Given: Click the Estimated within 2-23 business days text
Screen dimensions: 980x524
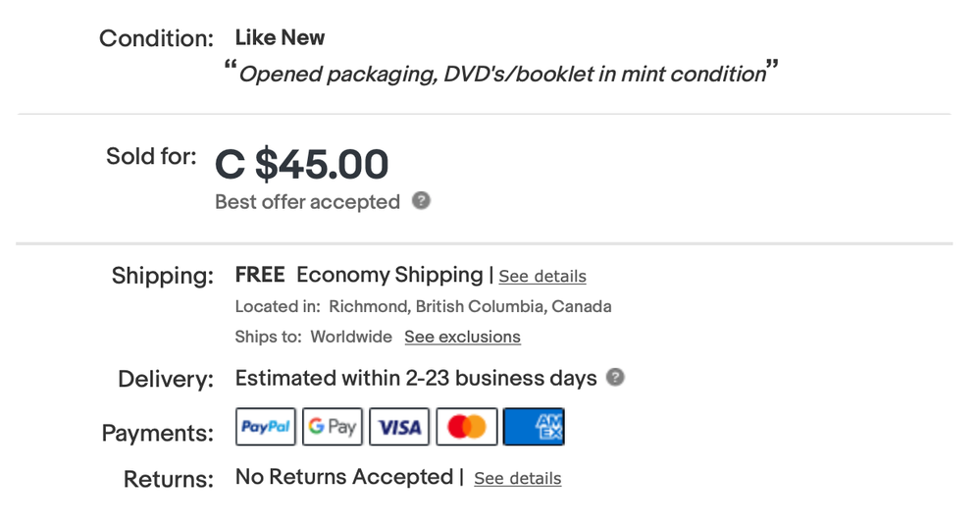Looking at the screenshot, I should pos(416,378).
